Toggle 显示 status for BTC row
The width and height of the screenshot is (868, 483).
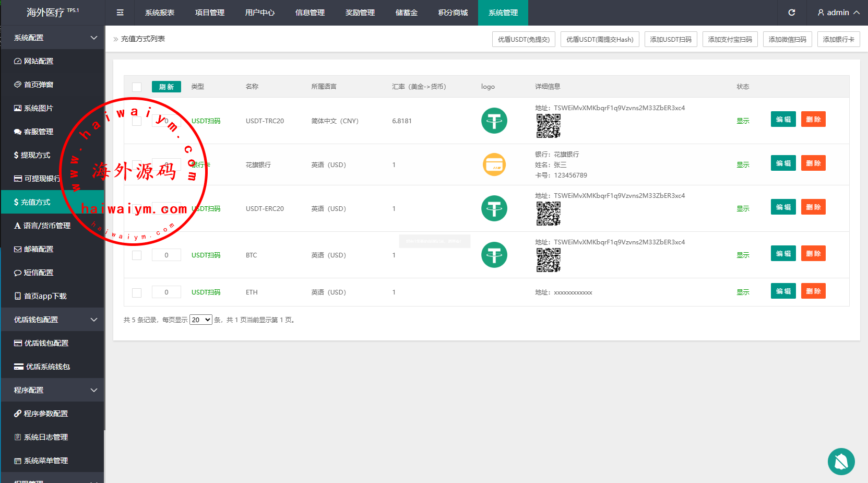pos(743,255)
